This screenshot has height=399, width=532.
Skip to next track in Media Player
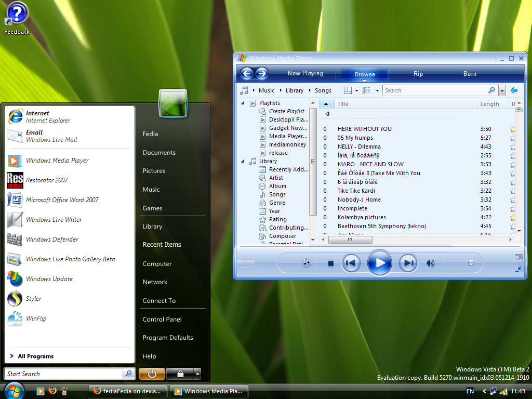tap(408, 263)
